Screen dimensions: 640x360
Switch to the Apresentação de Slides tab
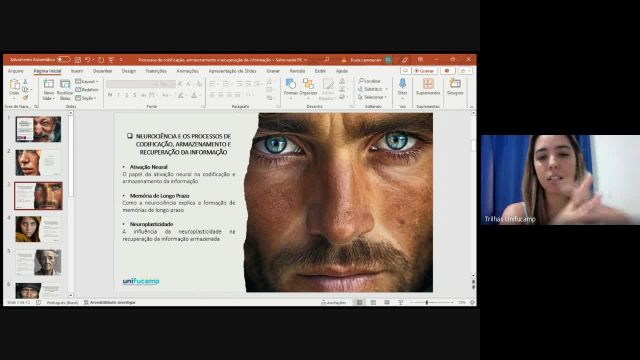tap(232, 71)
